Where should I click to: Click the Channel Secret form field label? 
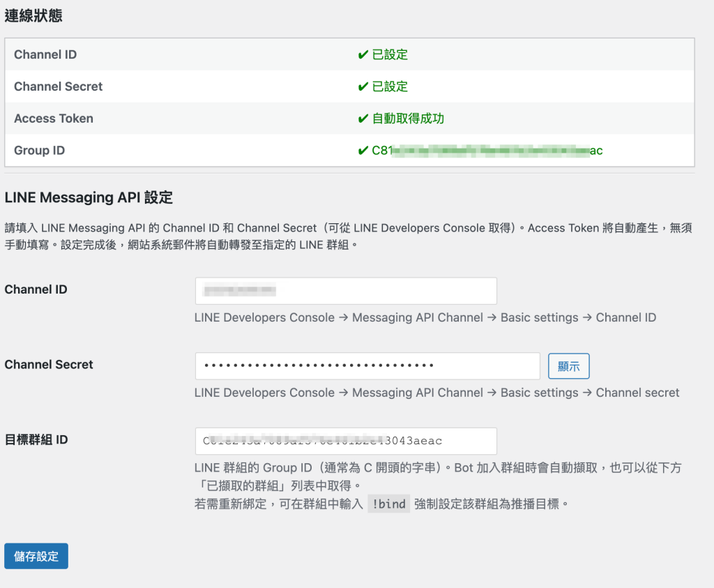point(49,364)
